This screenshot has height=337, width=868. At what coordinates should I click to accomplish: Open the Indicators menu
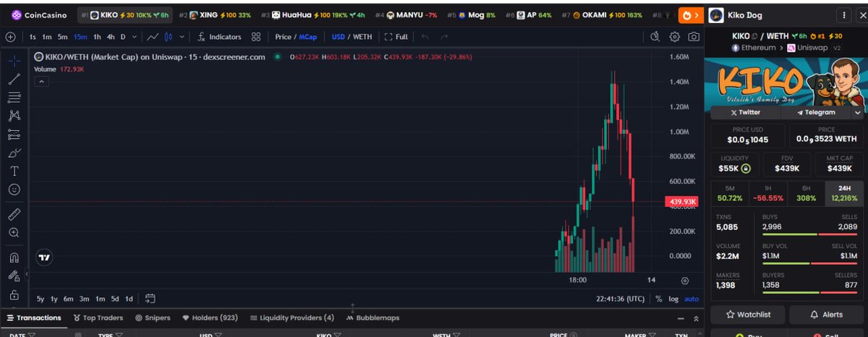coord(219,37)
